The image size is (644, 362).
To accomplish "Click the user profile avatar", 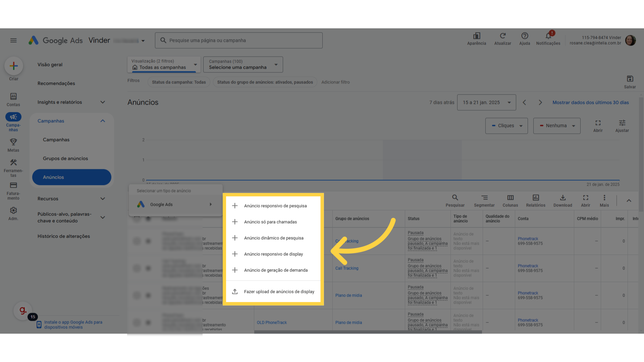I will (631, 41).
